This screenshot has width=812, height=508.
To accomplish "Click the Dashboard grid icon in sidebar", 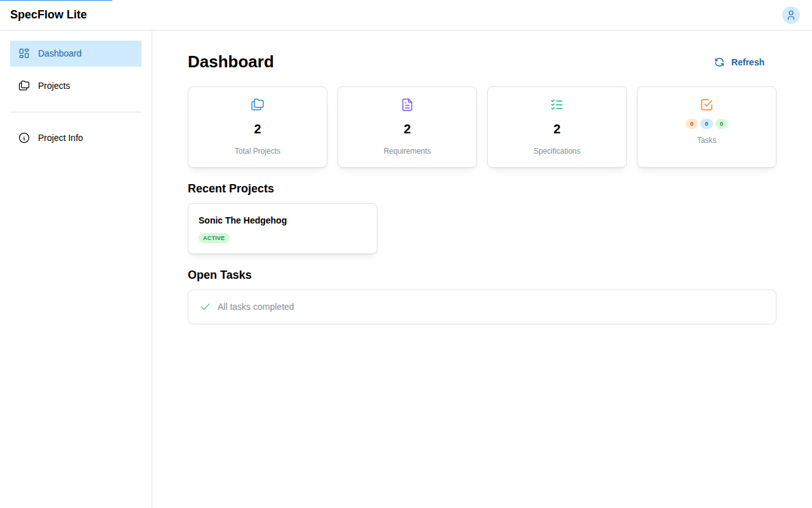I will pos(24,53).
